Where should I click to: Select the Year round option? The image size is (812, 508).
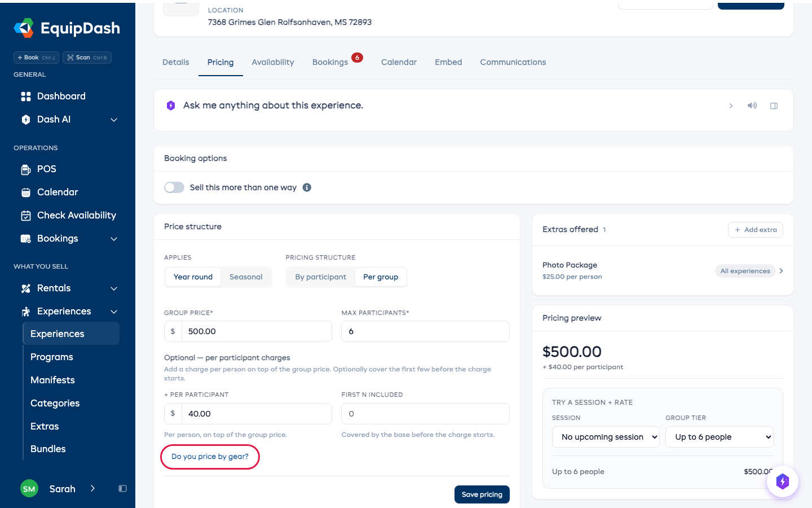(193, 277)
